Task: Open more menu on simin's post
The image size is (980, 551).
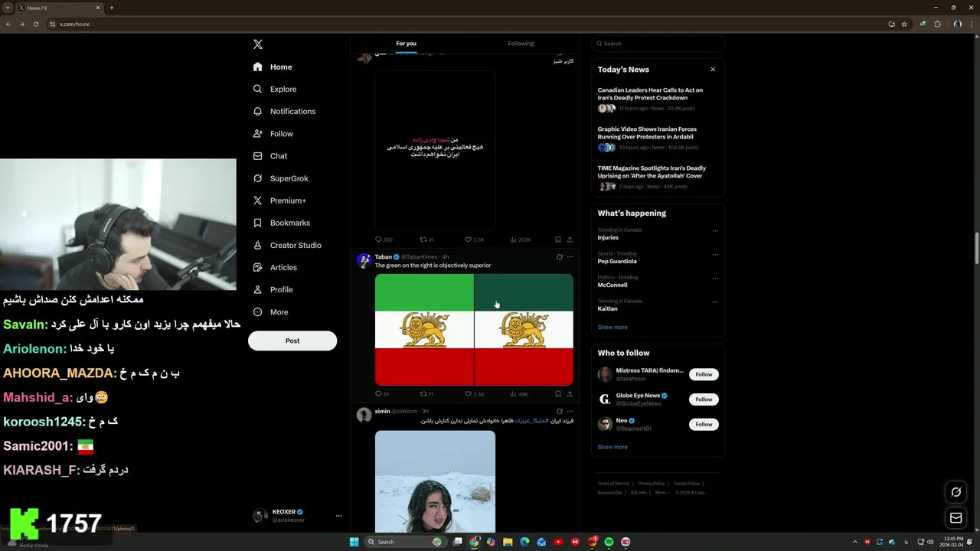Action: pos(570,412)
